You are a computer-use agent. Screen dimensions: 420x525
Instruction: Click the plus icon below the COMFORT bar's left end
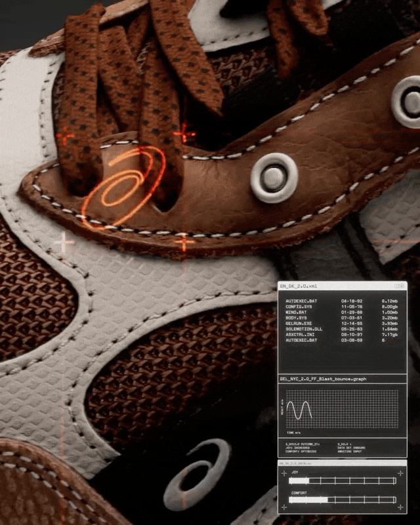284,507
